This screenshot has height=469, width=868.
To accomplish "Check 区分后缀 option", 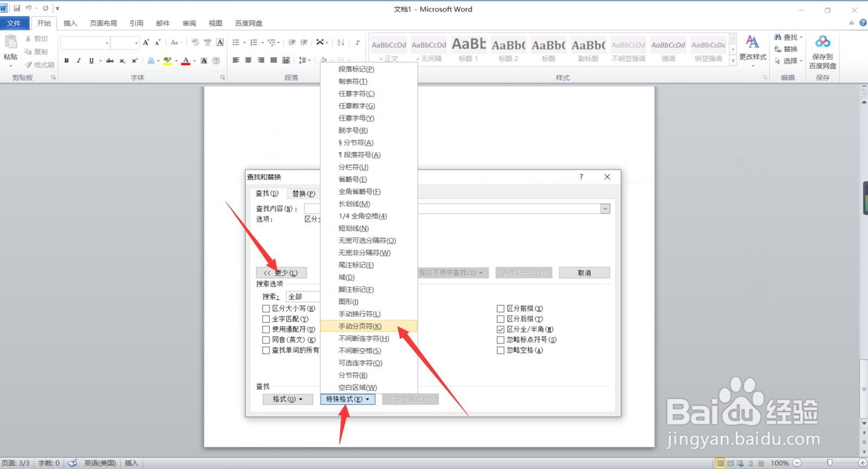I will click(x=501, y=319).
